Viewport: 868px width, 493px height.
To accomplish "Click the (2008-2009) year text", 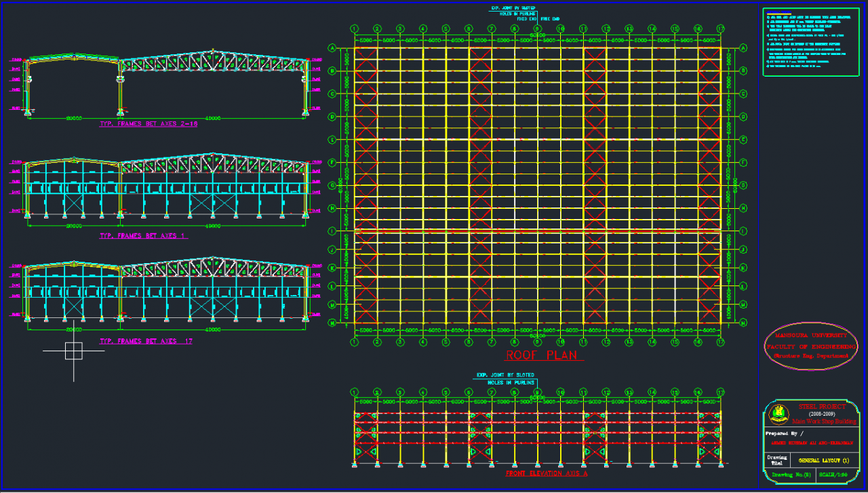I will (x=822, y=414).
